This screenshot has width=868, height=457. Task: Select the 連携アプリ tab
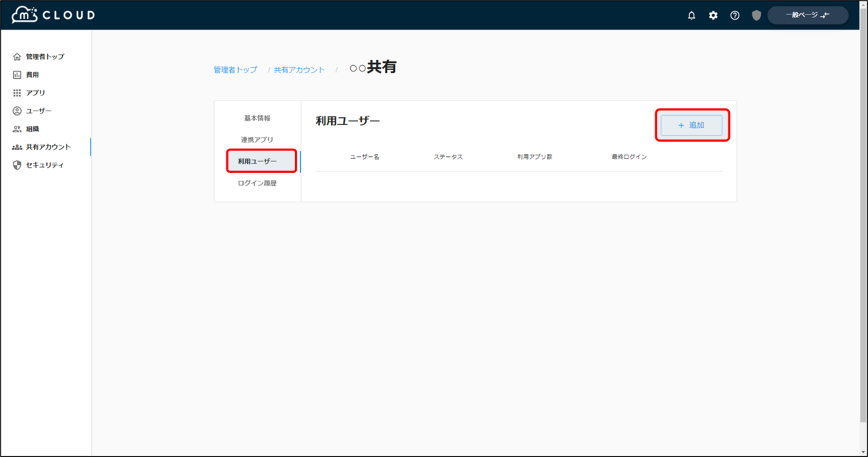tap(258, 140)
